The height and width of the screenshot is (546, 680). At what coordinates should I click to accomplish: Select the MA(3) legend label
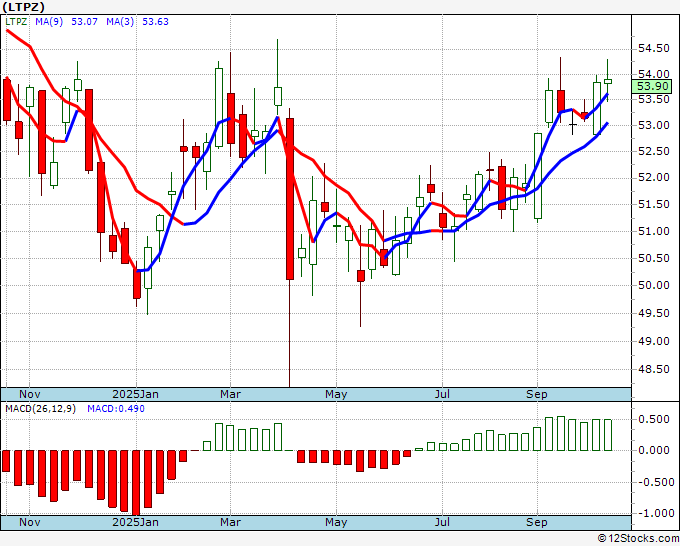120,22
